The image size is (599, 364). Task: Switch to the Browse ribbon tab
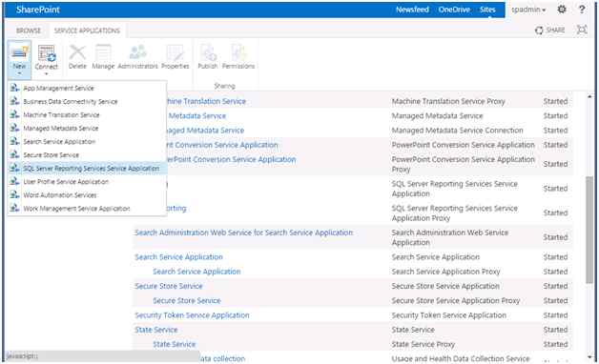click(29, 30)
